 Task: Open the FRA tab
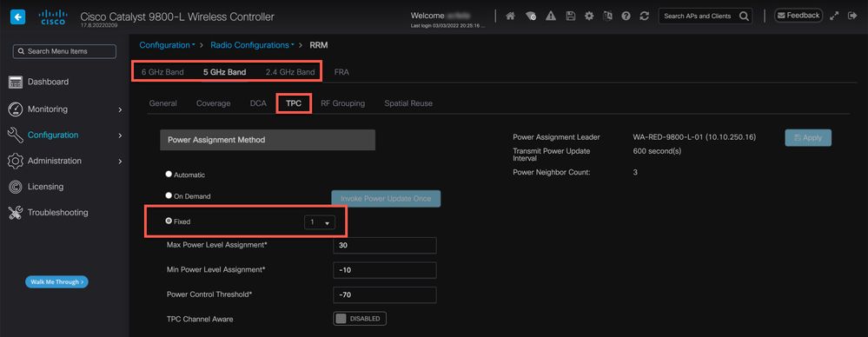tap(341, 72)
